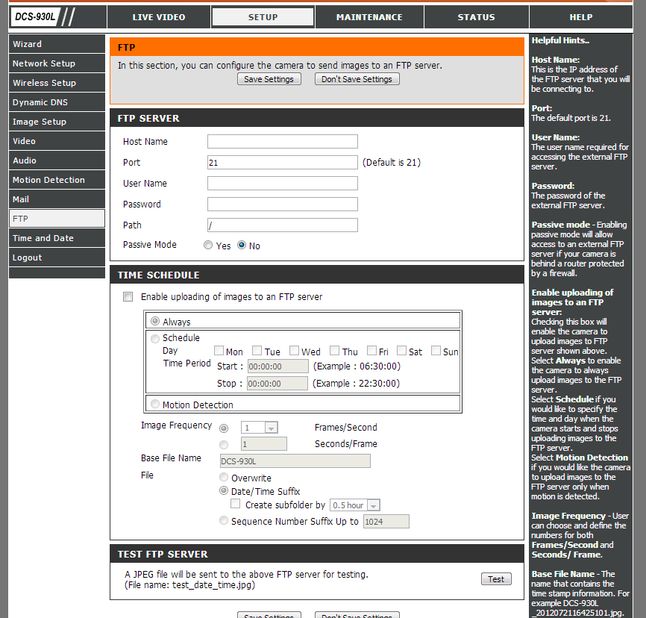Open Time and Date in the sidebar

coord(57,238)
